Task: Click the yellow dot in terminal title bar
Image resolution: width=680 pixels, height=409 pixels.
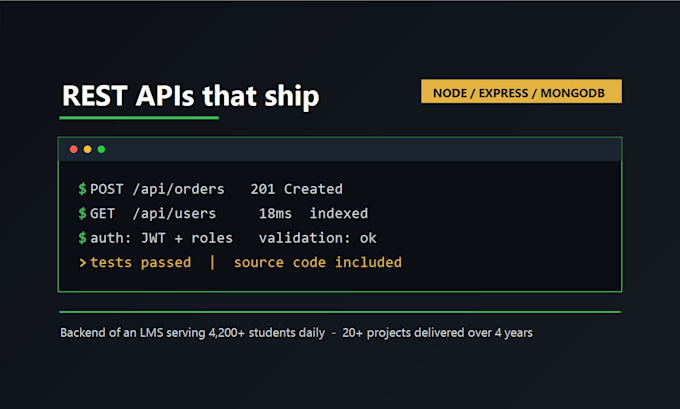Action: tap(88, 149)
